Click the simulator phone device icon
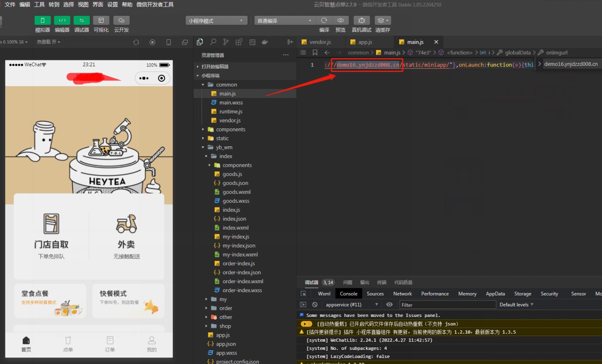The height and width of the screenshot is (364, 602). coord(169,42)
